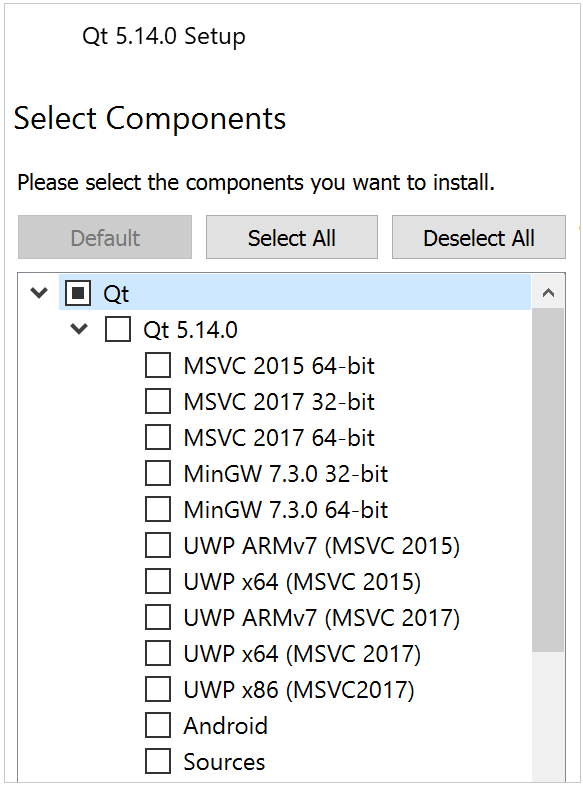Check the Qt 5.14.0 checkbox

point(118,329)
